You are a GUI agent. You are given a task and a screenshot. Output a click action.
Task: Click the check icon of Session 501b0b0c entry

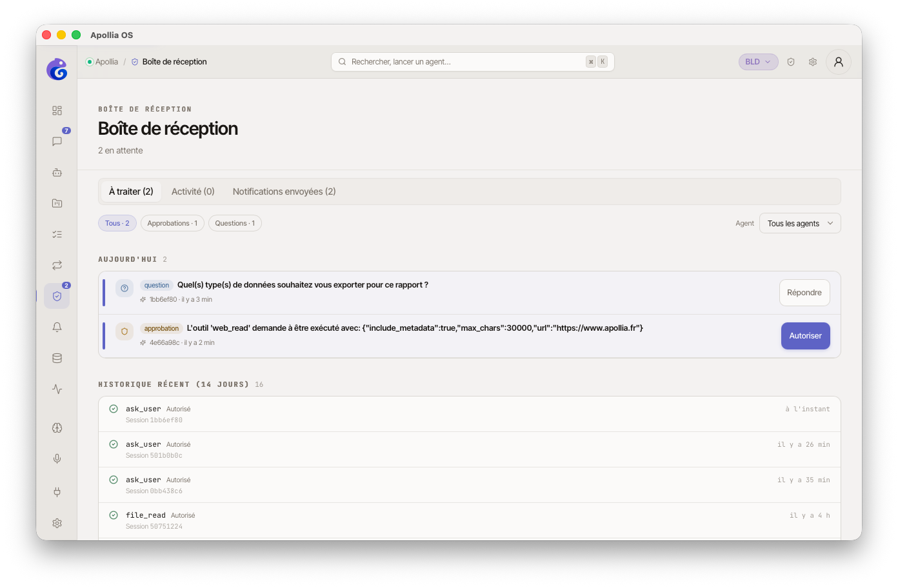[x=114, y=444]
